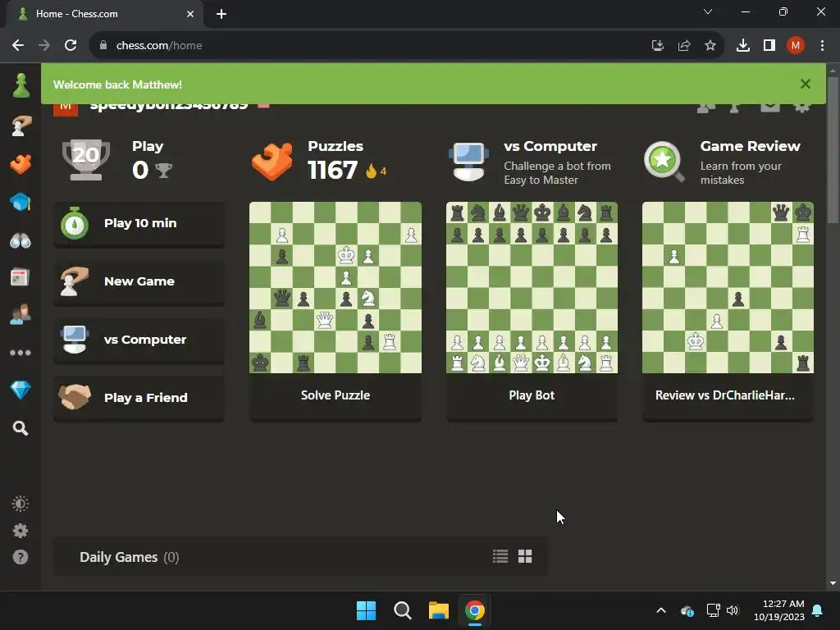Open sidebar search magnifier icon

pyautogui.click(x=21, y=428)
